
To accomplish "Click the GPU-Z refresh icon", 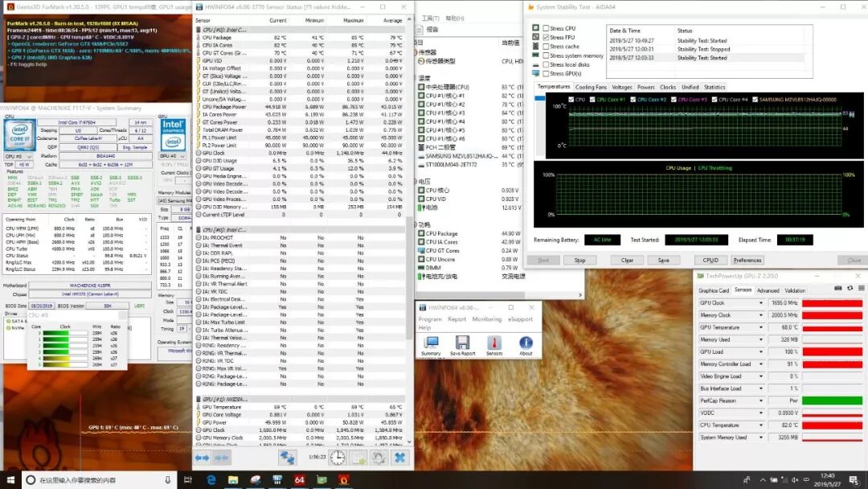I will click(850, 289).
